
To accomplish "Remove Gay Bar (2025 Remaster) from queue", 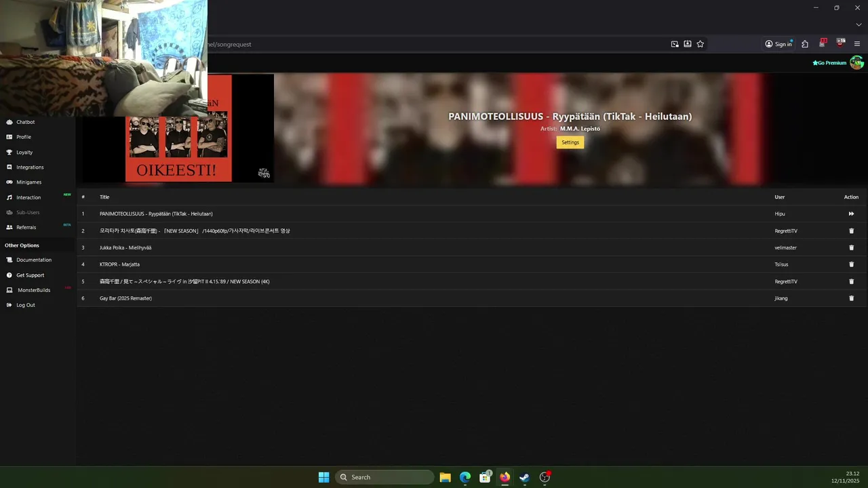I will pyautogui.click(x=851, y=298).
